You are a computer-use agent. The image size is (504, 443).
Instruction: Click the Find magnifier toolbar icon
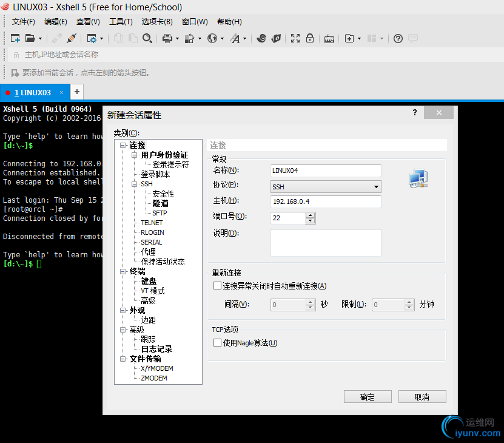coord(147,38)
